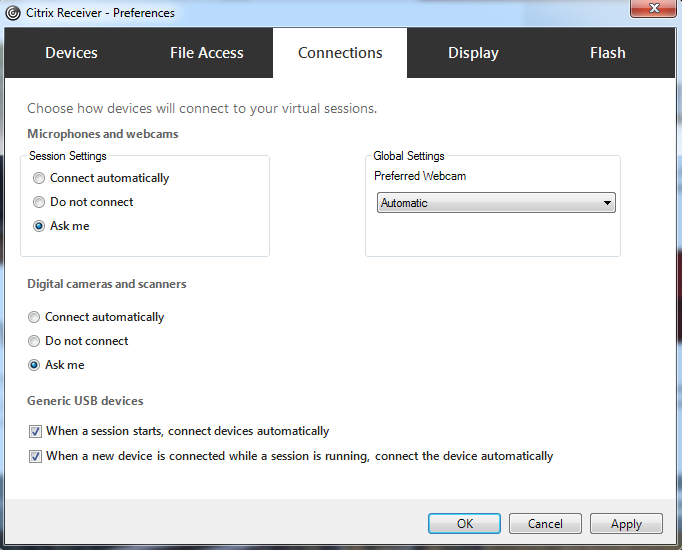The height and width of the screenshot is (550, 682).
Task: Choose Do not connect under Session Settings
Action: click(39, 202)
